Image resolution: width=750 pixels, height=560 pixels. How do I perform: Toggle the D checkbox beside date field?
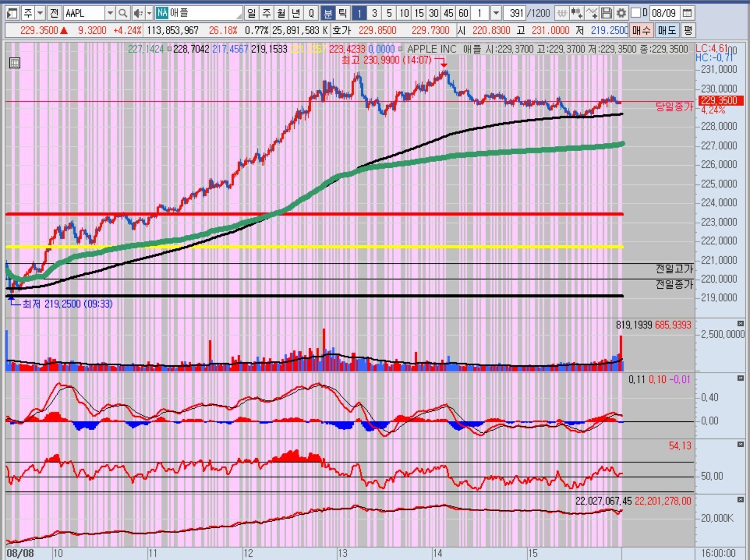pyautogui.click(x=635, y=12)
